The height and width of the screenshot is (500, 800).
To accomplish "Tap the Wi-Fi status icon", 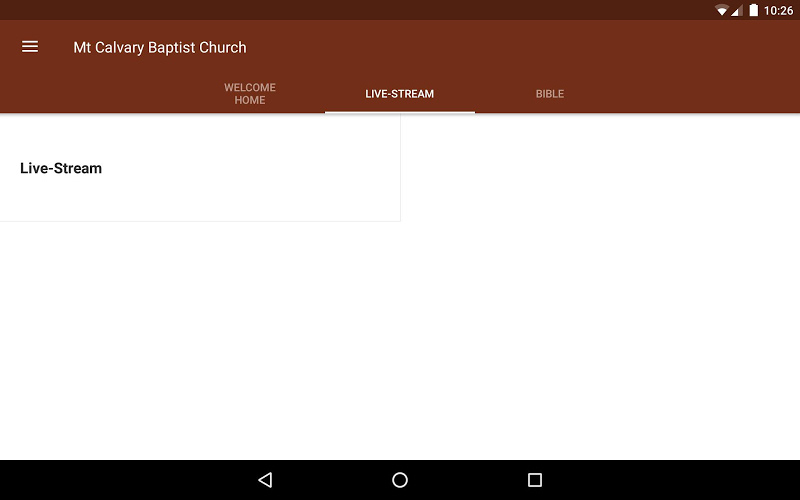I will pos(721,10).
